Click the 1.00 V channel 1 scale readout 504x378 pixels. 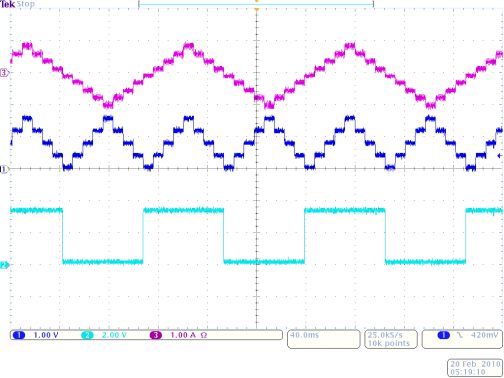tap(46, 335)
